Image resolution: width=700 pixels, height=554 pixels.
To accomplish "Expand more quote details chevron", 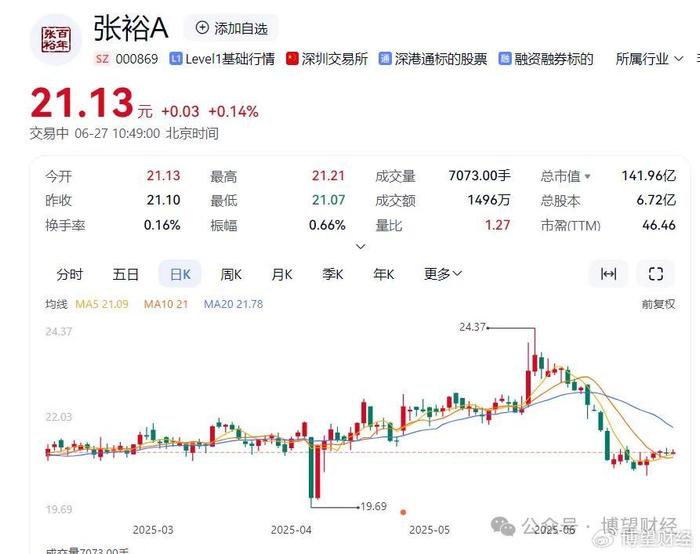I will click(x=360, y=246).
